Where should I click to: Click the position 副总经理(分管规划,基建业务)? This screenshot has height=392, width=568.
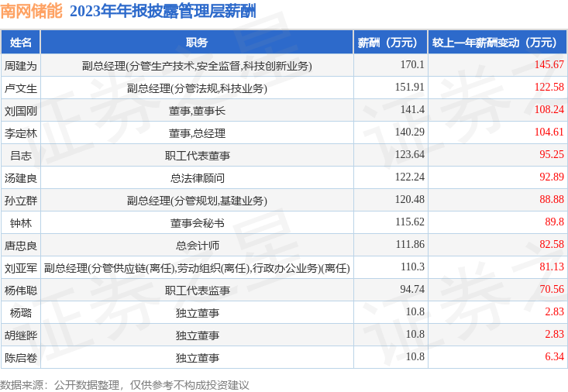point(197,201)
